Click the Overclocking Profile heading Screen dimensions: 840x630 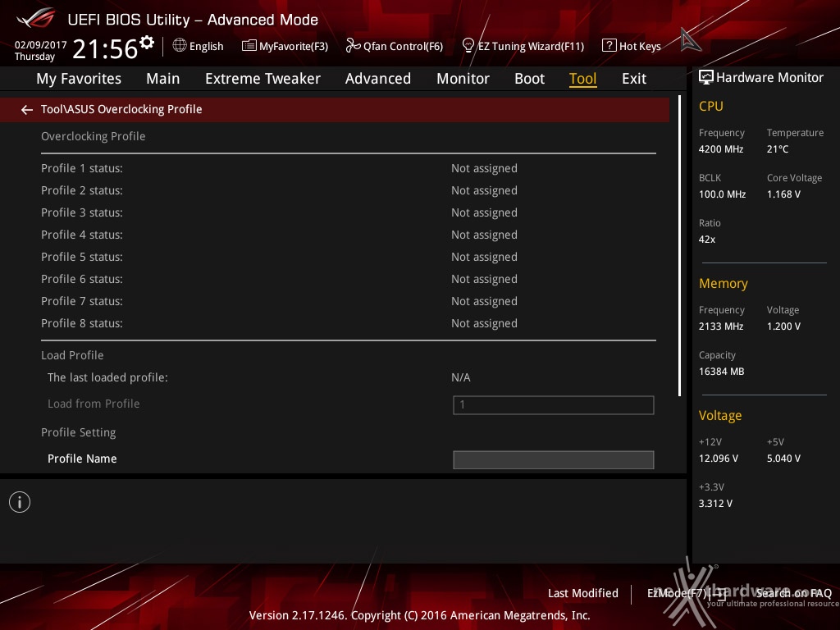tap(94, 136)
